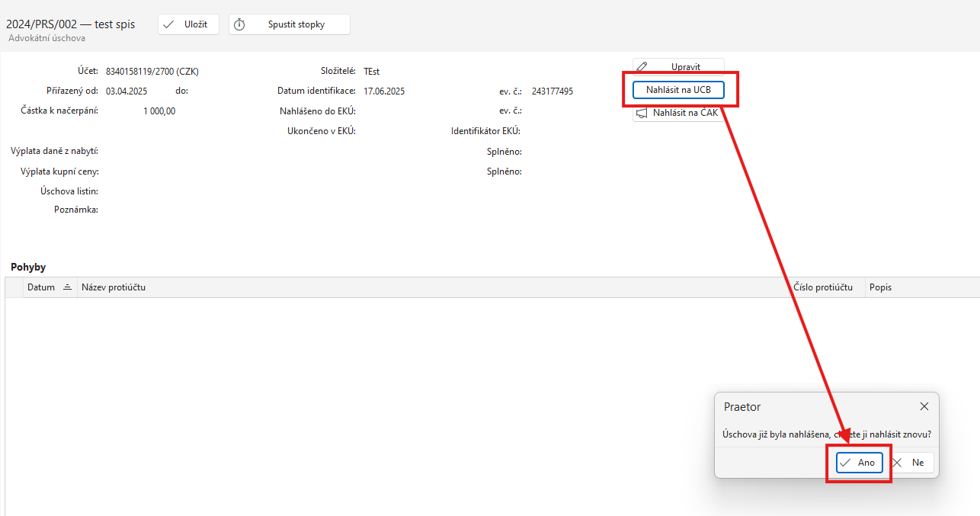Click the Pohyby section heading
The height and width of the screenshot is (516, 980).
point(28,268)
